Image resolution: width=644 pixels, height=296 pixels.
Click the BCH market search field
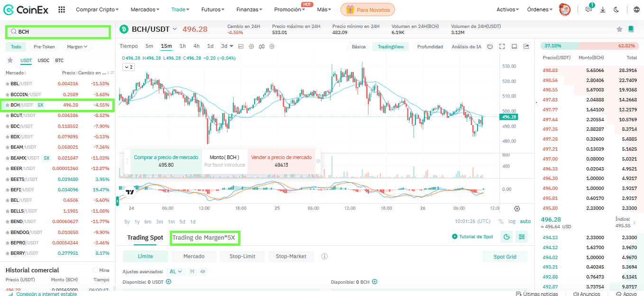pos(58,32)
